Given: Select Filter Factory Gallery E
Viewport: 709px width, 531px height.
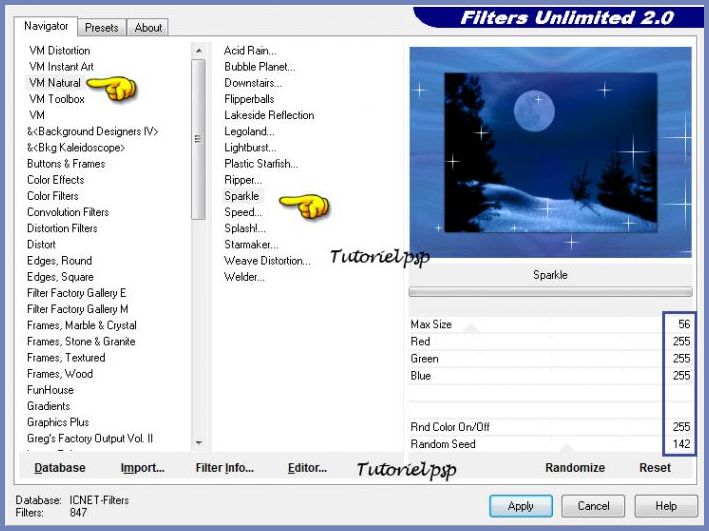Looking at the screenshot, I should [76, 293].
